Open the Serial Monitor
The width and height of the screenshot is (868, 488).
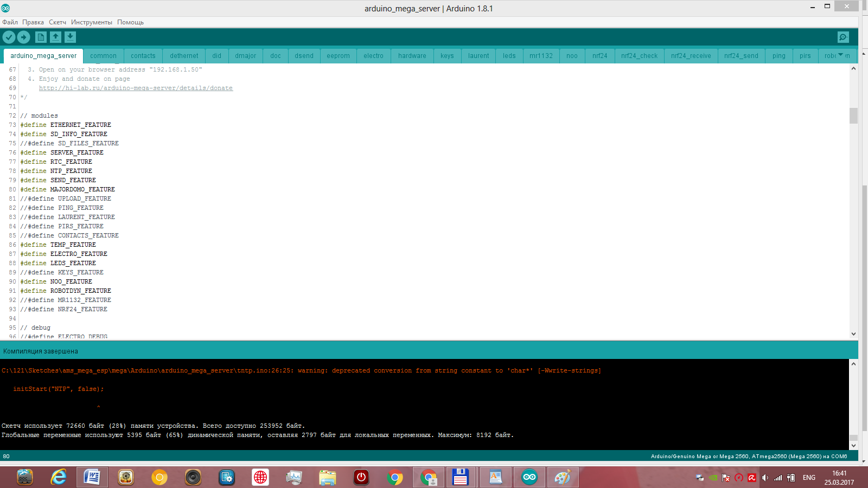(x=843, y=37)
